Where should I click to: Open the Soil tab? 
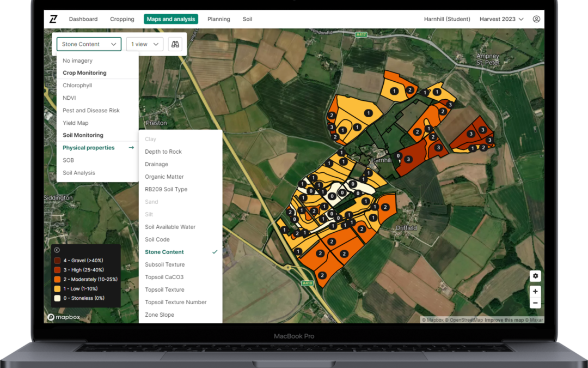[x=247, y=19]
